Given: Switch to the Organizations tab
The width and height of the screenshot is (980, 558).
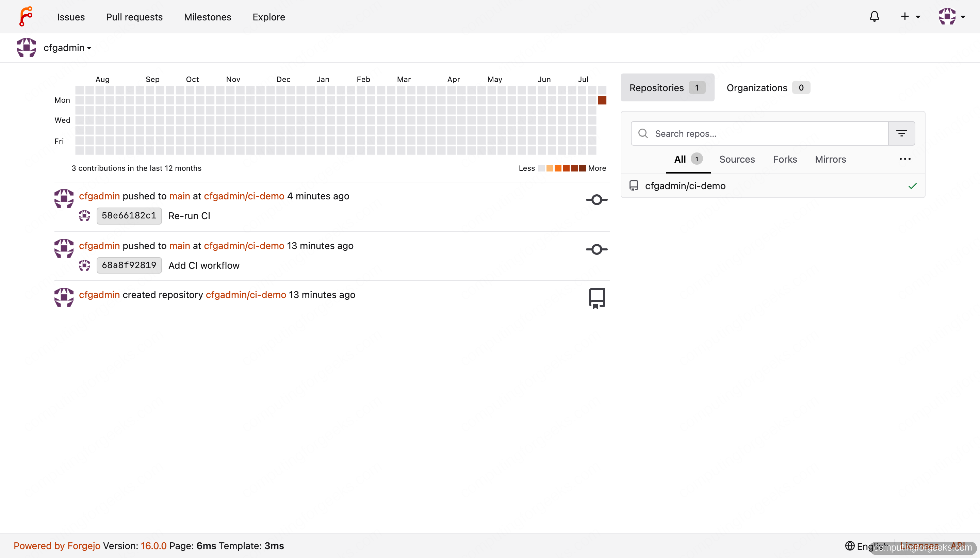Looking at the screenshot, I should point(768,88).
